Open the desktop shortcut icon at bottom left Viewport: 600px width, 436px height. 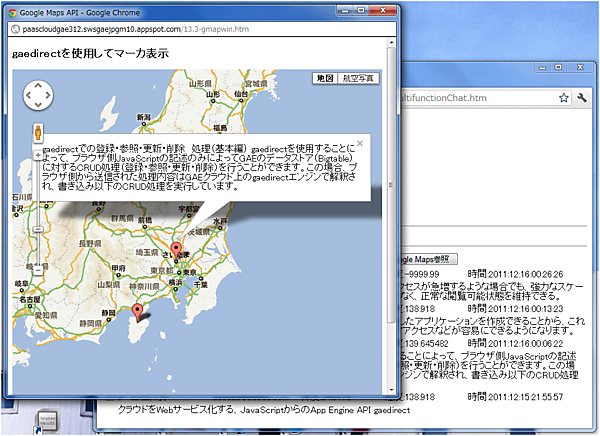[46, 418]
